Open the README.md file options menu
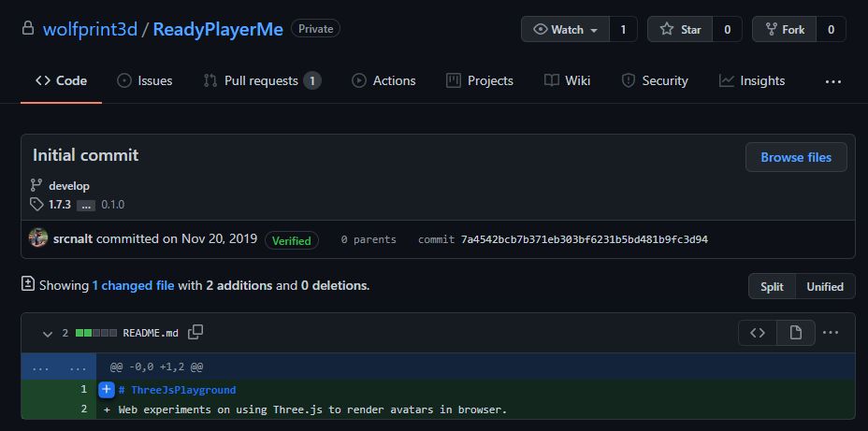 coord(831,333)
